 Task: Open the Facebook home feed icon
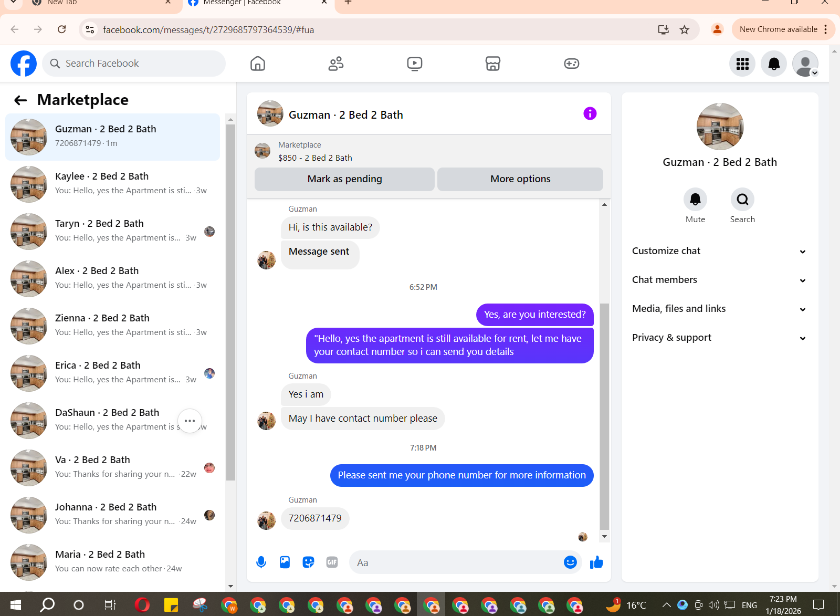coord(257,64)
